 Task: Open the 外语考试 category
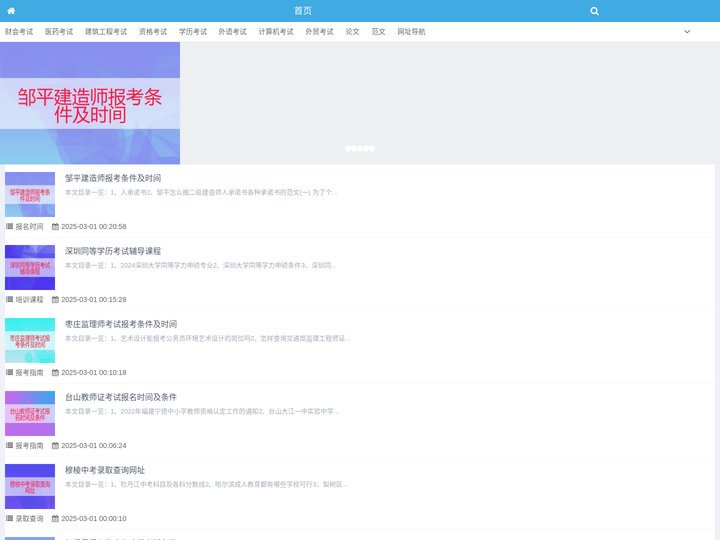click(232, 32)
